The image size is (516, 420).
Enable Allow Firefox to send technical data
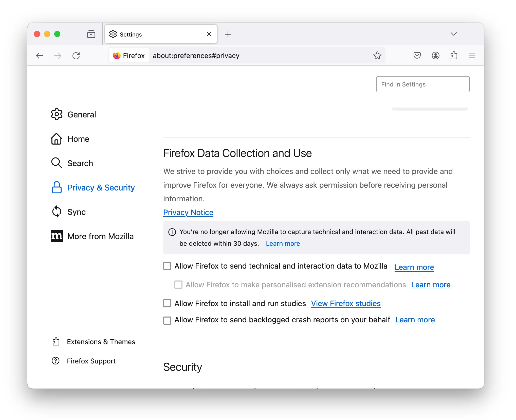[168, 267]
